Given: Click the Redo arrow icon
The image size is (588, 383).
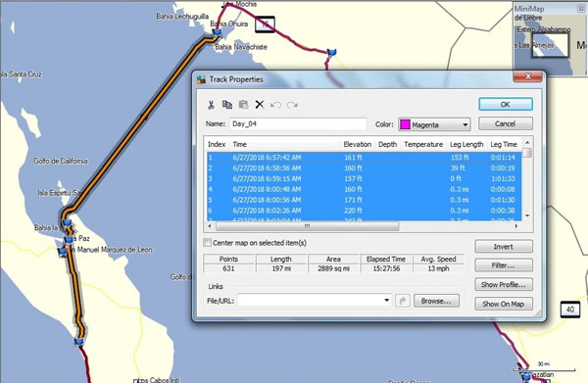Looking at the screenshot, I should 292,105.
